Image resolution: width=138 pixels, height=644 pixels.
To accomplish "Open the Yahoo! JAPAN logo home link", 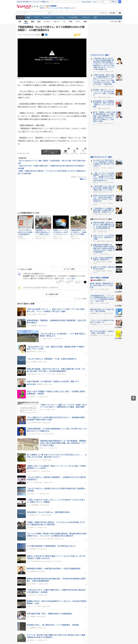I will (x=24, y=7).
